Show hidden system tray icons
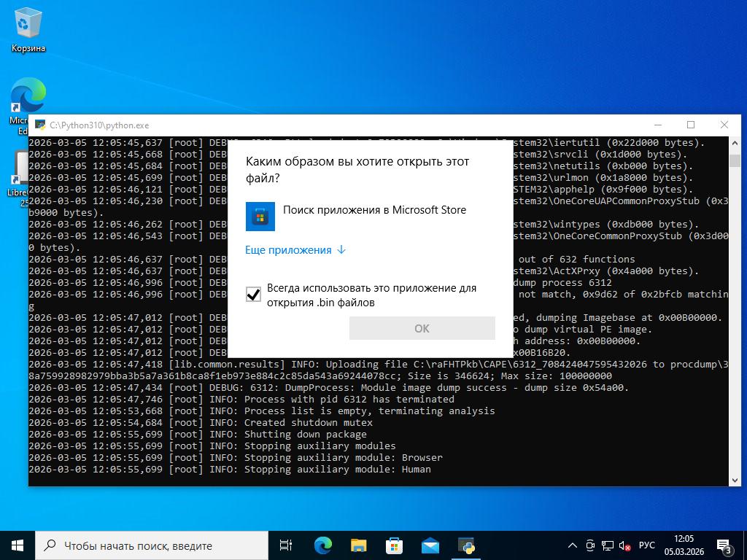Screen dimensions: 747x560 [573, 545]
